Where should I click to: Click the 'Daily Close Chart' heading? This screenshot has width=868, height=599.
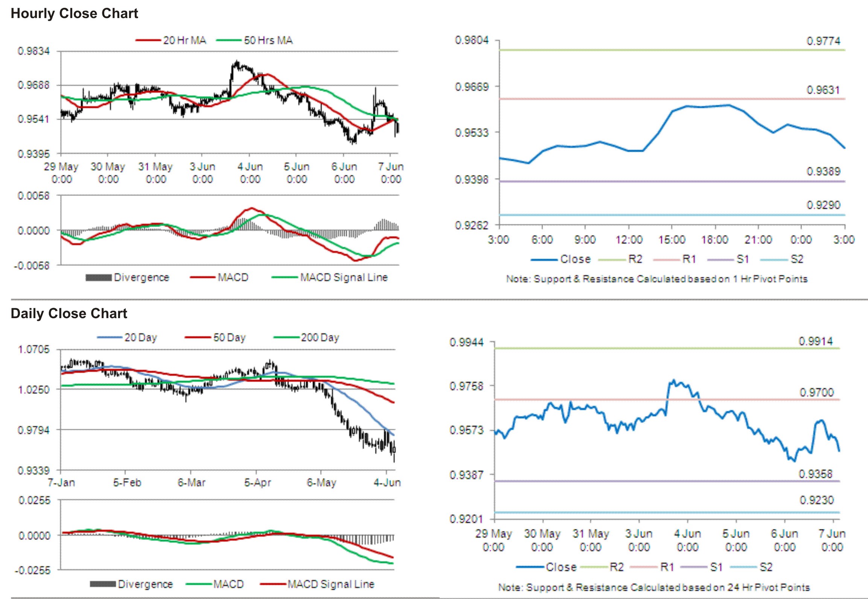69,313
